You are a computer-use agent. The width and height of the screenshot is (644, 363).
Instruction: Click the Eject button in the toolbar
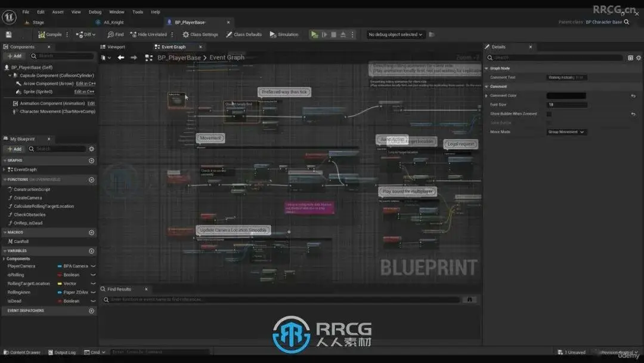(x=343, y=35)
